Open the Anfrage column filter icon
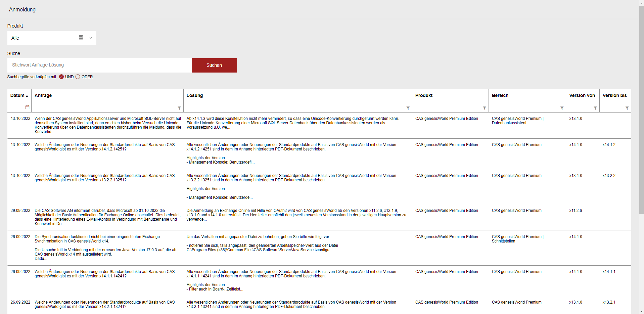Image resolution: width=644 pixels, height=314 pixels. pyautogui.click(x=179, y=108)
